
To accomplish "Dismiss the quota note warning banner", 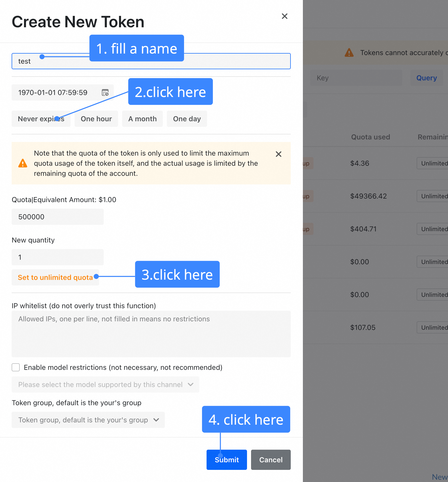I will point(278,154).
